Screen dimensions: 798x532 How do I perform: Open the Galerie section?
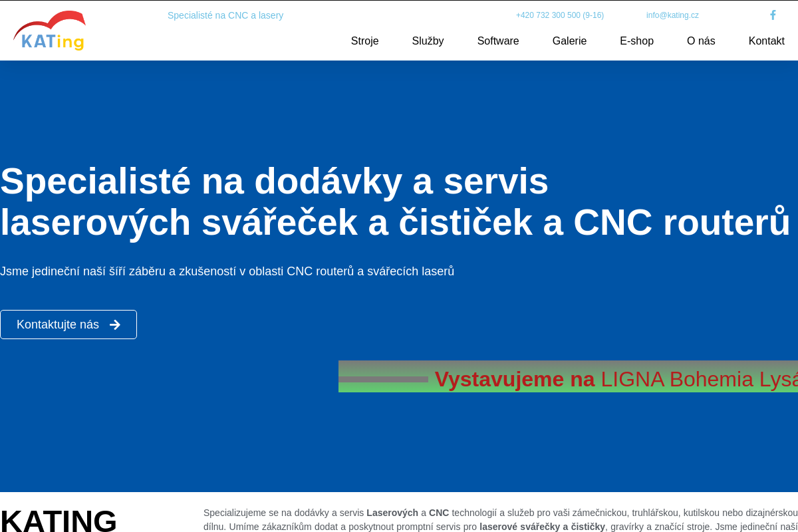click(x=569, y=41)
